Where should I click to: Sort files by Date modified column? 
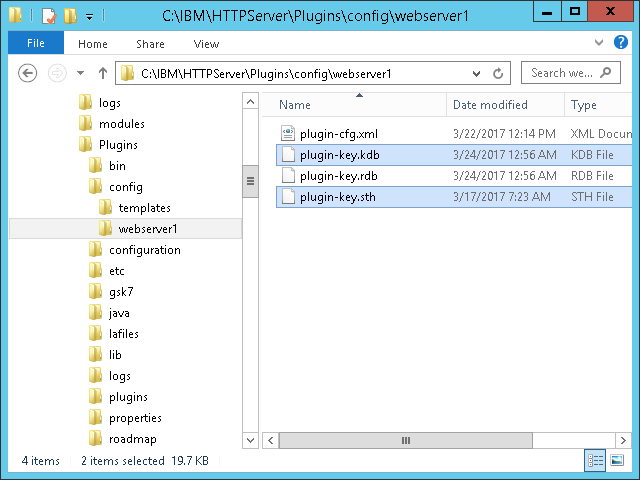tap(490, 105)
